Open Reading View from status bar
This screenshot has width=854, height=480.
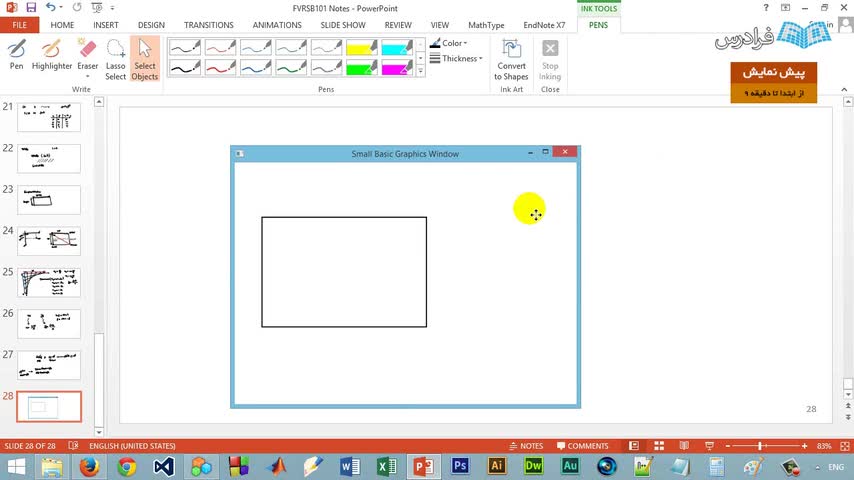(684, 446)
